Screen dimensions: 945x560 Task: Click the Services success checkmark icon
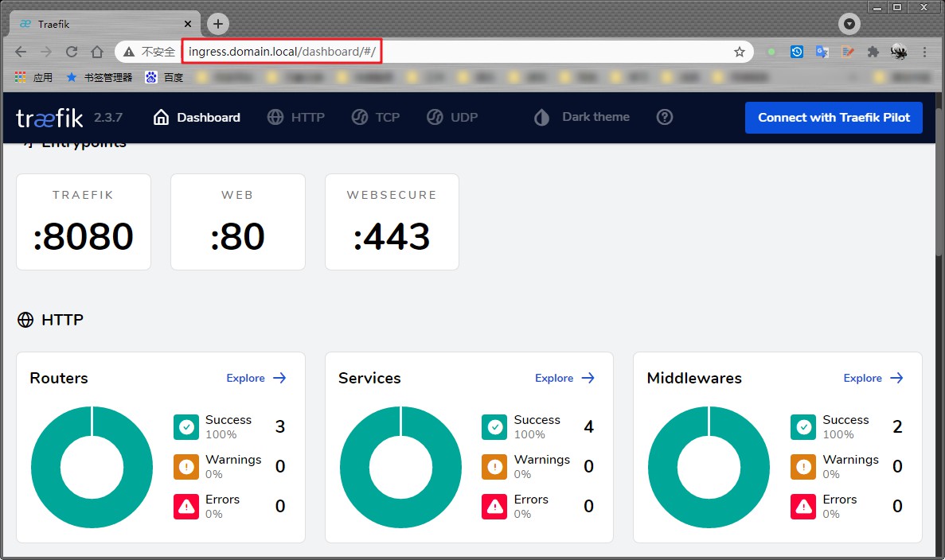pos(495,427)
